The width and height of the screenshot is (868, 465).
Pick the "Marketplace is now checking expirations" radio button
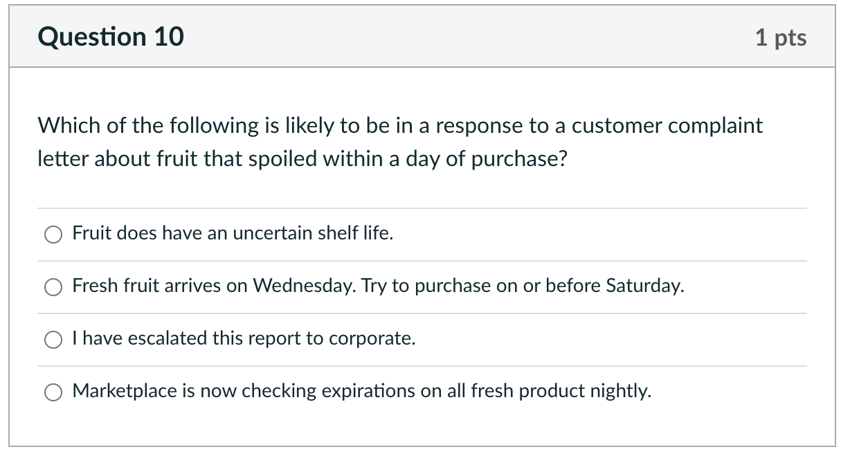54,392
